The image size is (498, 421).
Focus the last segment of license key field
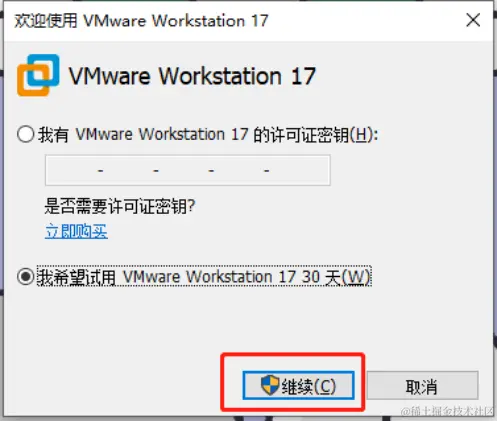pyautogui.click(x=299, y=170)
